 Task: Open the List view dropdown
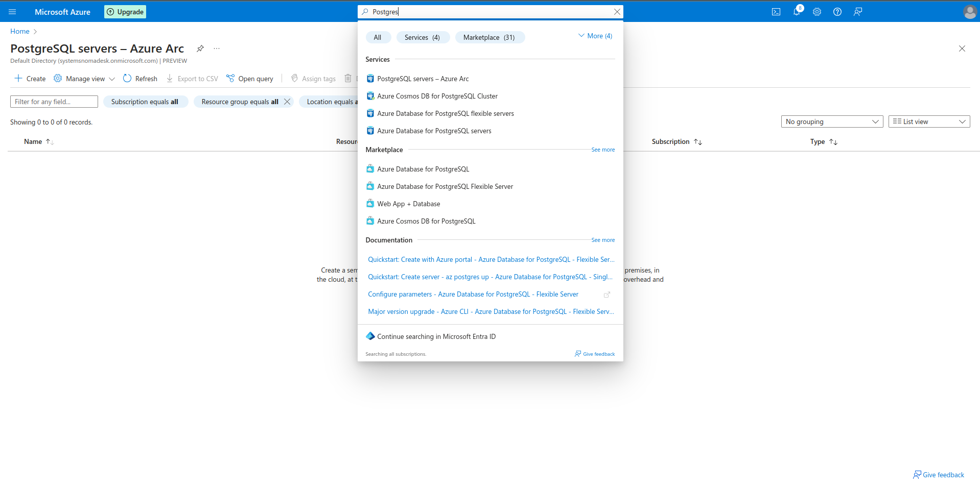click(x=929, y=121)
